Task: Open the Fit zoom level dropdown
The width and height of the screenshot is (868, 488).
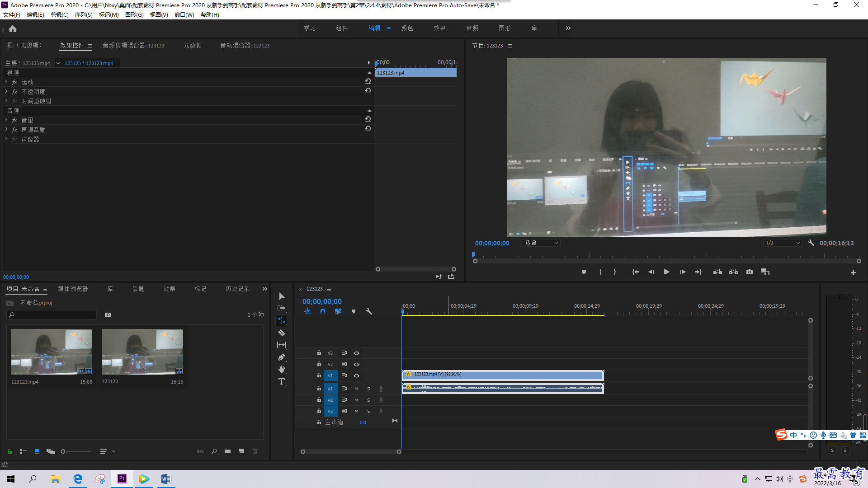Action: (x=541, y=243)
